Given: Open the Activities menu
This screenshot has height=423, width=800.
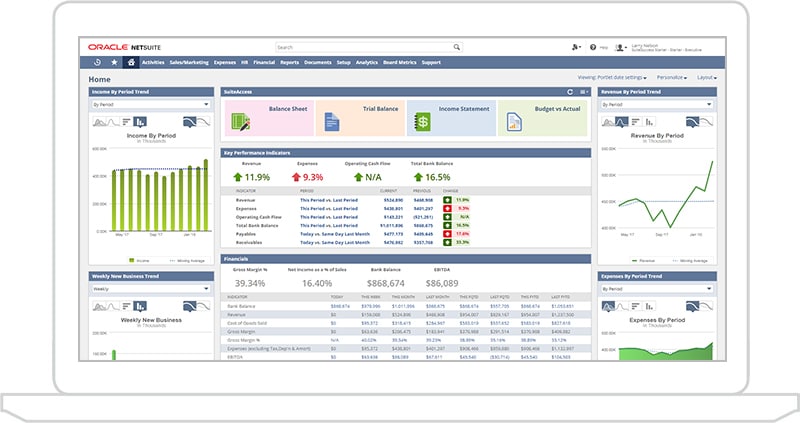Looking at the screenshot, I should (x=153, y=62).
